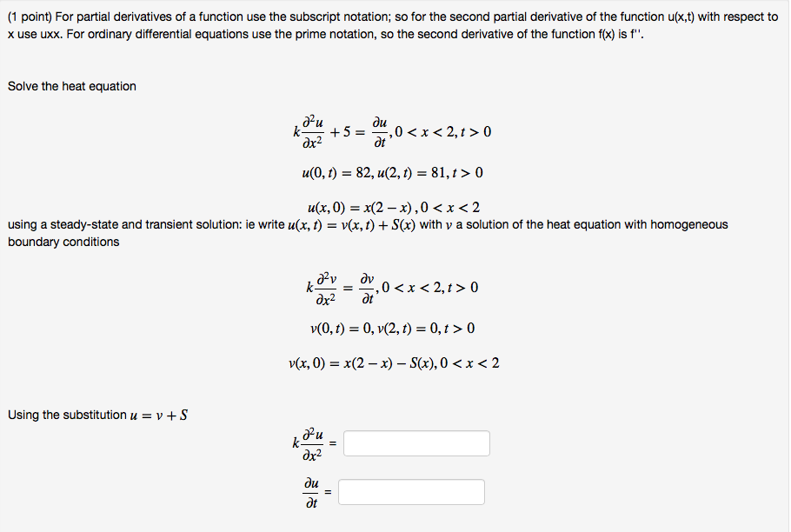791x532 pixels.
Task: Click the equals sign after ∂u/∂t
Action: tap(328, 491)
